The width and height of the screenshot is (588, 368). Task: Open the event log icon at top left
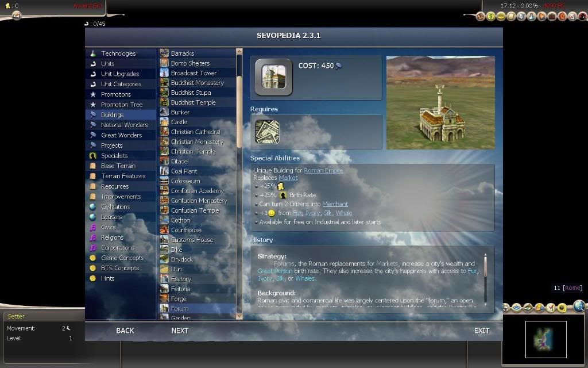(x=17, y=15)
